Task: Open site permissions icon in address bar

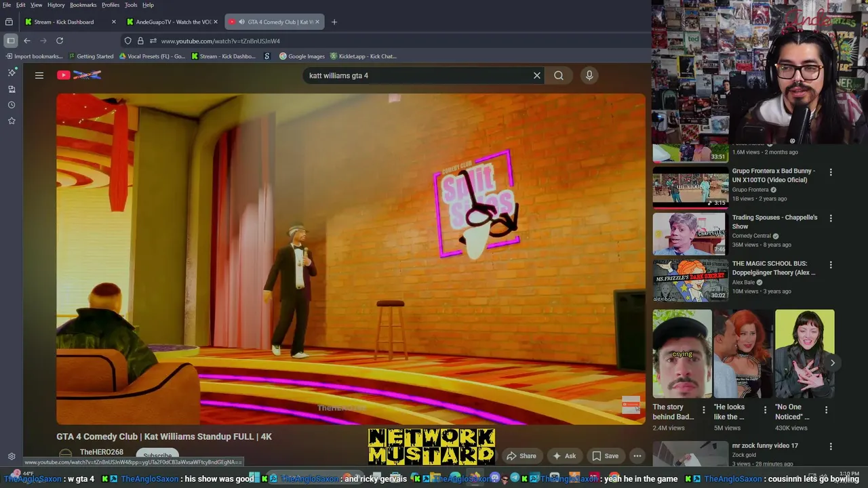Action: click(x=153, y=41)
